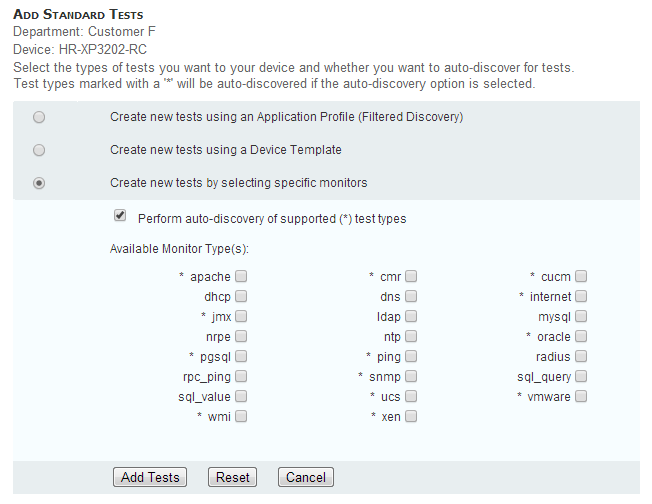The height and width of the screenshot is (504, 652).
Task: Tick the vmware monitor checkbox
Action: pyautogui.click(x=581, y=396)
